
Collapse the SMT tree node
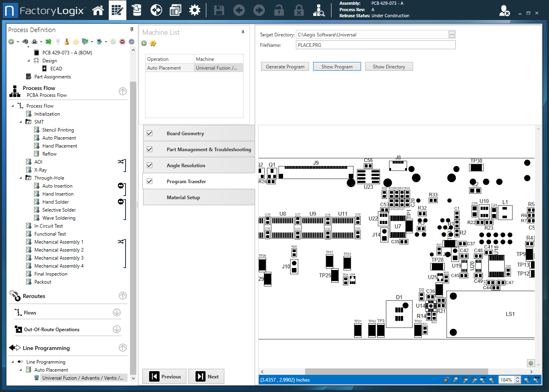(x=21, y=122)
